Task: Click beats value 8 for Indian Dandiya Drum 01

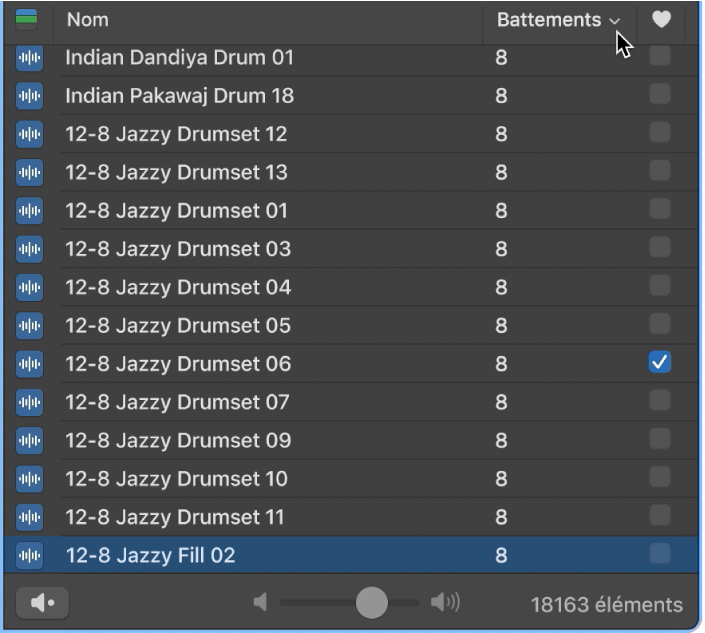Action: 501,58
